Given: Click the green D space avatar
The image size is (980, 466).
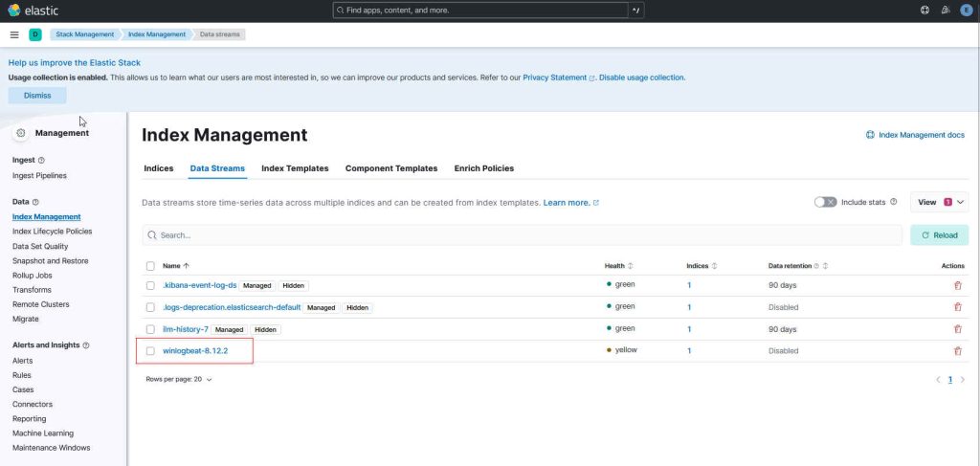Looking at the screenshot, I should [x=35, y=34].
